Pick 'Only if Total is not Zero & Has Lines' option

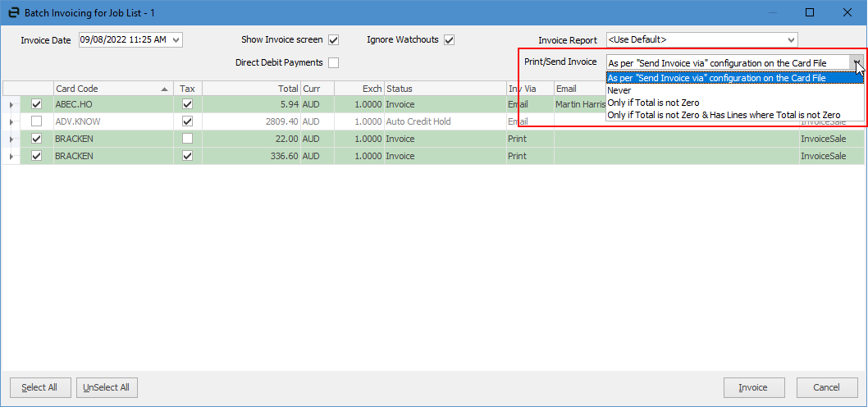[724, 115]
